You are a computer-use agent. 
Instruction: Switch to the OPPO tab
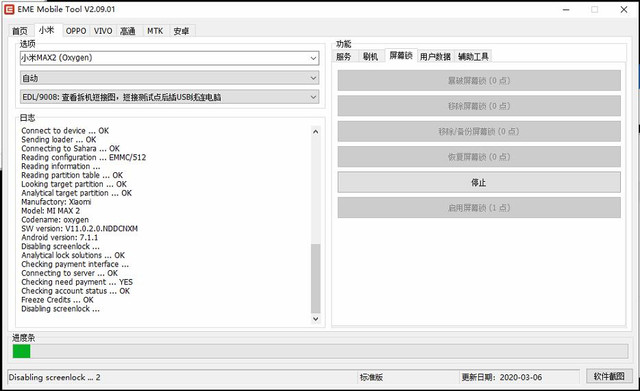pos(76,31)
